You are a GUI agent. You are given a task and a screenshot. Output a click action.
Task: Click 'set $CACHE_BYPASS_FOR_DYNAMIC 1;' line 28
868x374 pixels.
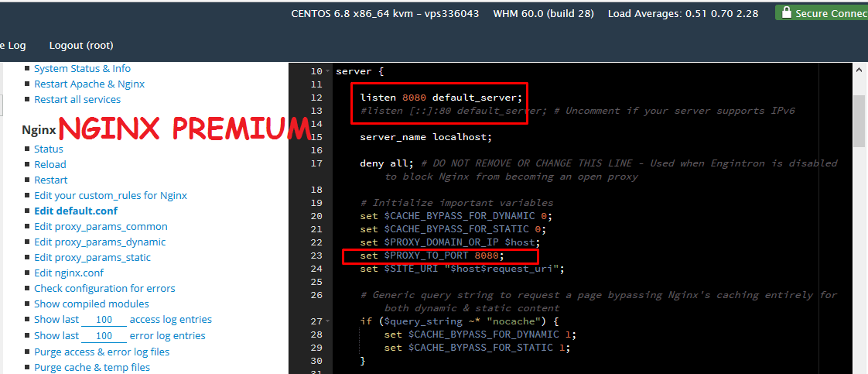coord(480,335)
